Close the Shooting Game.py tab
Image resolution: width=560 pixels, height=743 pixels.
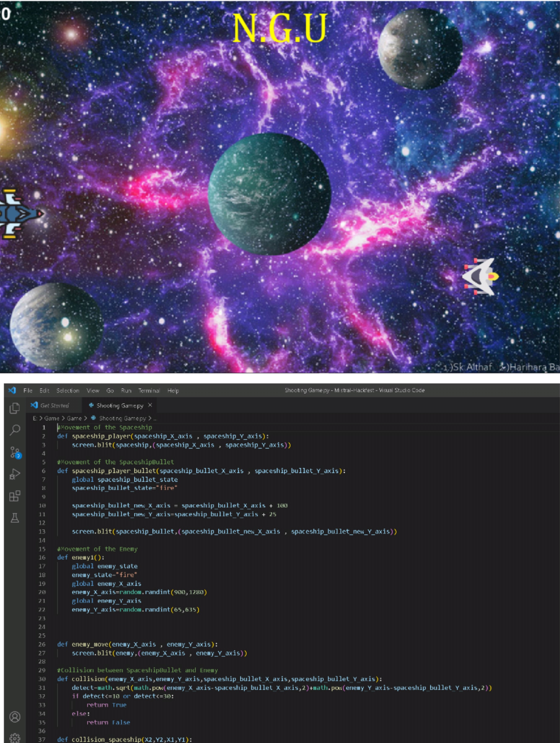150,405
